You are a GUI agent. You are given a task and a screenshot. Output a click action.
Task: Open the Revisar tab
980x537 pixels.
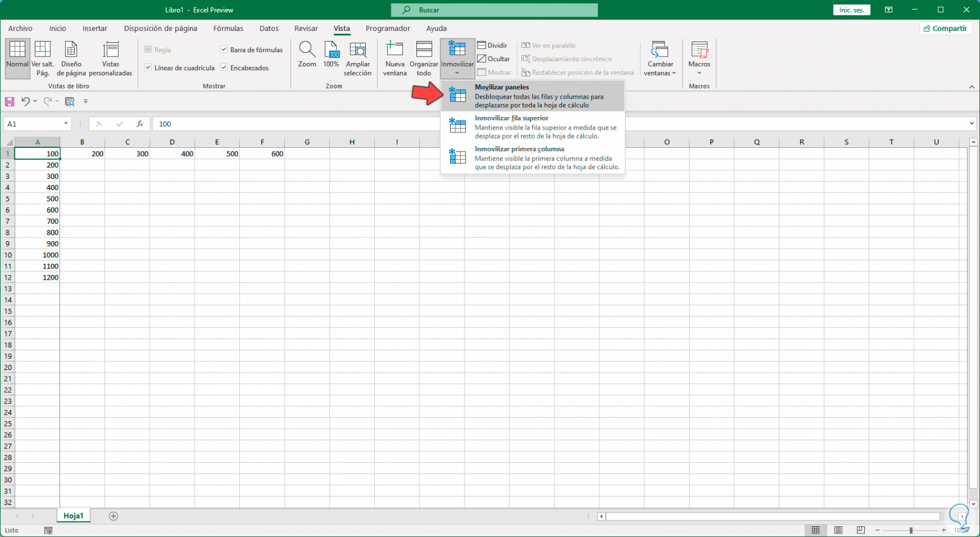(306, 29)
